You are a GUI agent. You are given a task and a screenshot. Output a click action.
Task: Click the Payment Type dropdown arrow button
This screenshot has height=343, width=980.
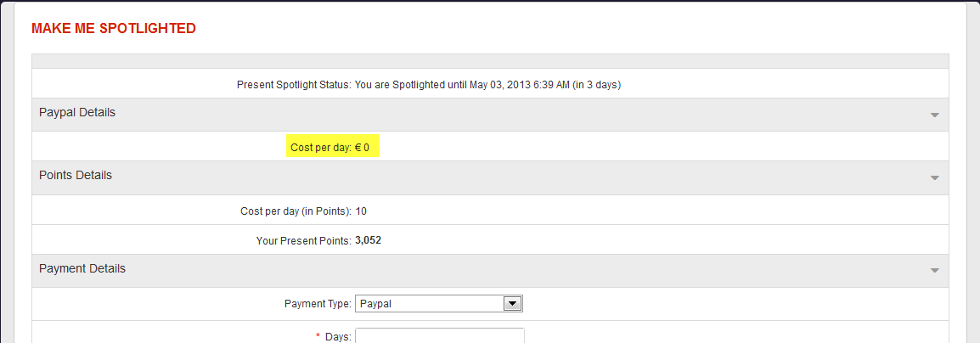point(512,303)
